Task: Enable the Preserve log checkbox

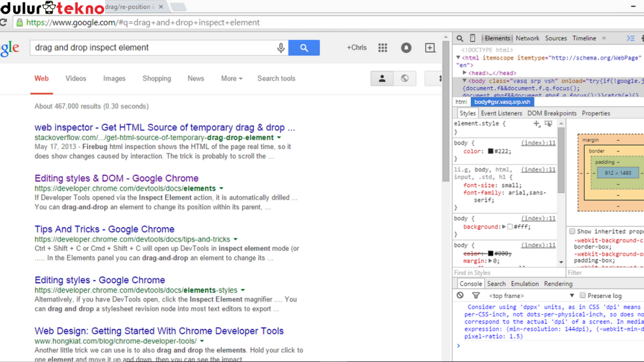Action: (x=583, y=296)
